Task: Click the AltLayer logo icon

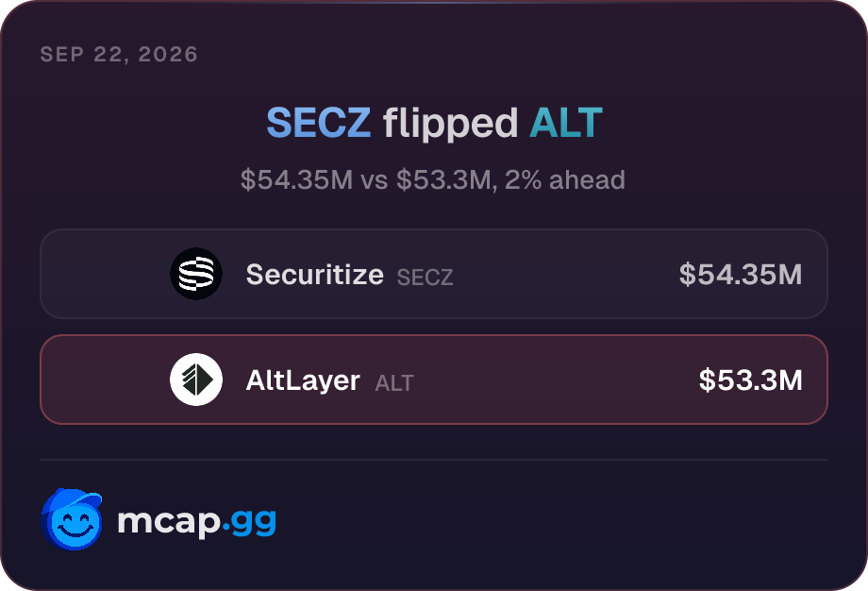Action: 196,380
